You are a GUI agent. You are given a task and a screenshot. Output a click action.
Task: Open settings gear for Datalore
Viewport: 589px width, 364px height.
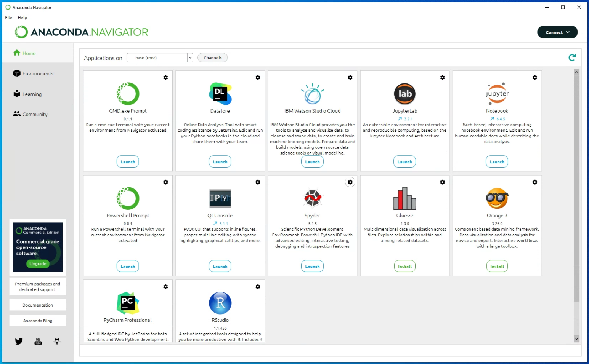click(258, 77)
